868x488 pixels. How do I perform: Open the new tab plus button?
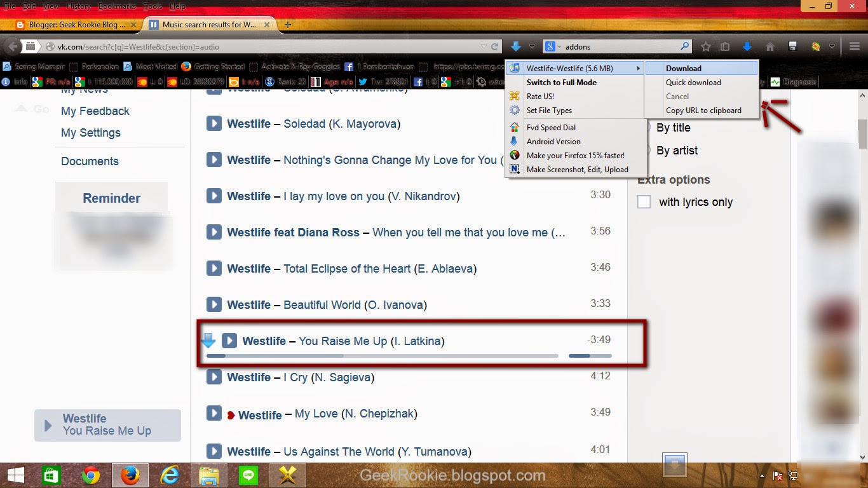[288, 25]
